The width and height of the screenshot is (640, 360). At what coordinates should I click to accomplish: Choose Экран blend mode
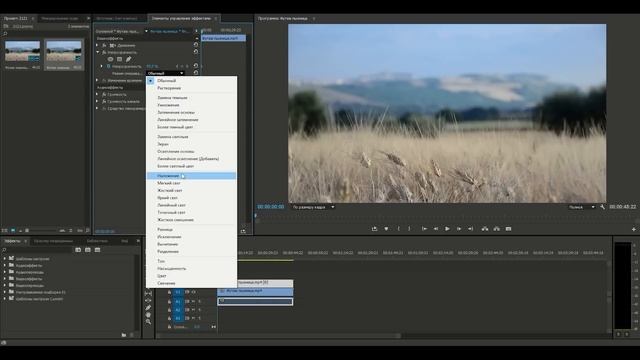[x=191, y=144]
